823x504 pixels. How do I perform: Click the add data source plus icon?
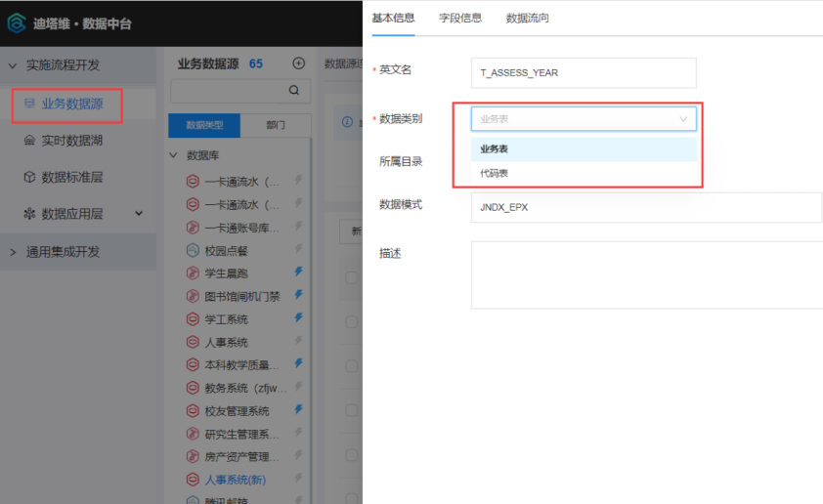(x=299, y=63)
